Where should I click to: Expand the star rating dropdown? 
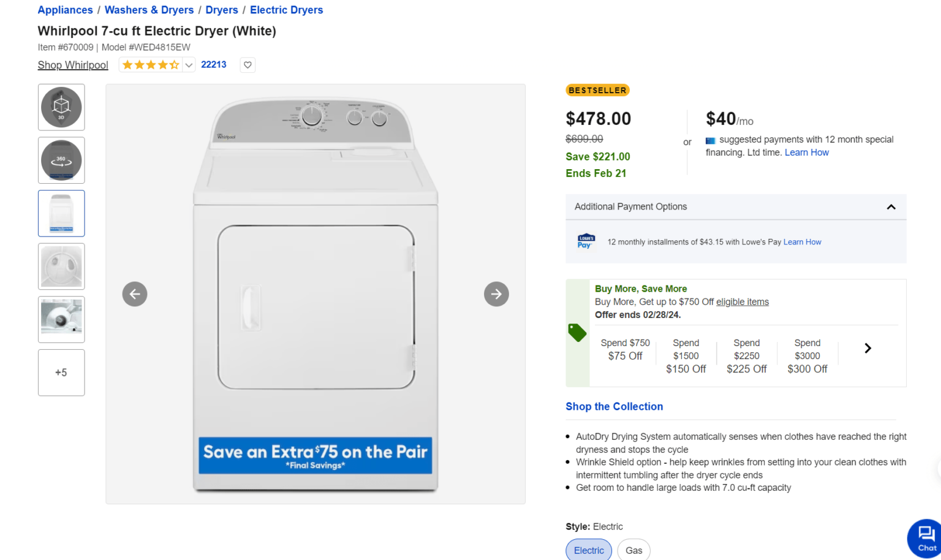click(189, 65)
